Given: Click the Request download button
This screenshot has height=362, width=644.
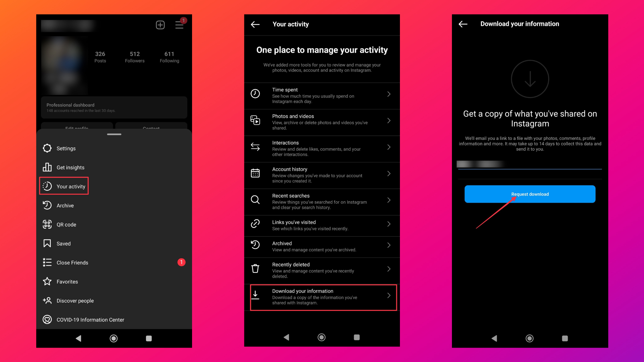Looking at the screenshot, I should pos(530,194).
